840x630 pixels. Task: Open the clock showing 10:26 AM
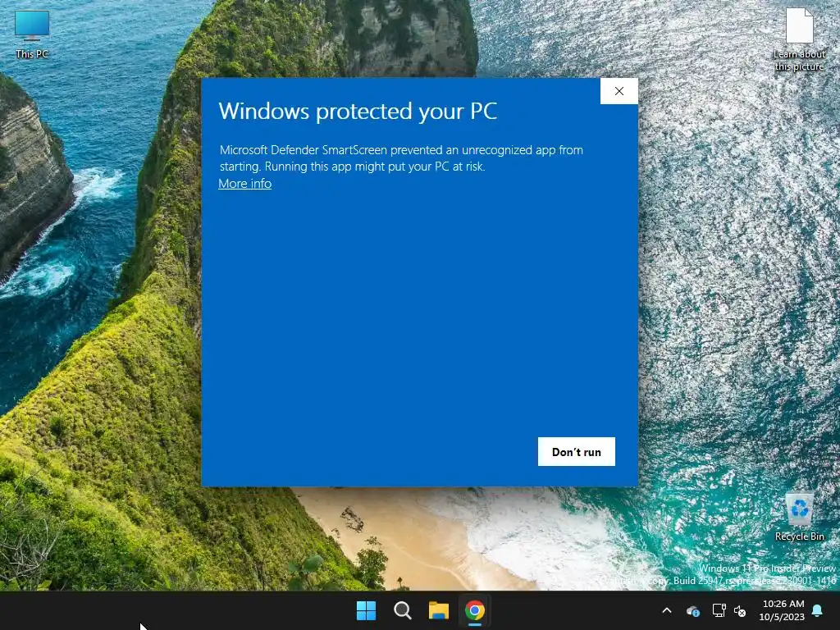(782, 610)
